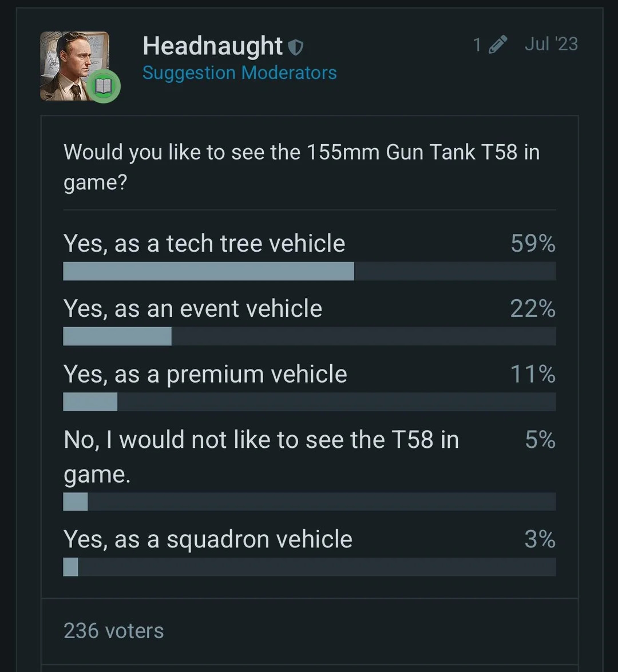Click the 3% squadron vehicle result bar
Image resolution: width=618 pixels, height=672 pixels.
(309, 567)
